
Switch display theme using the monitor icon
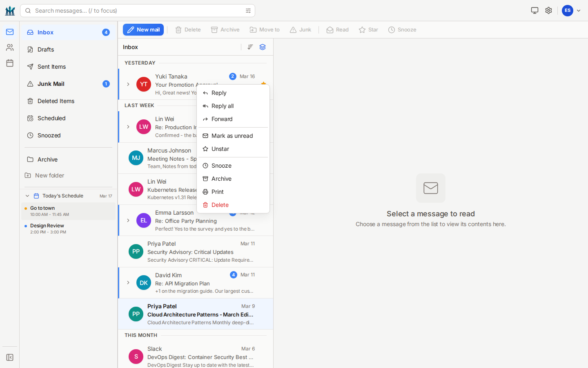point(535,10)
